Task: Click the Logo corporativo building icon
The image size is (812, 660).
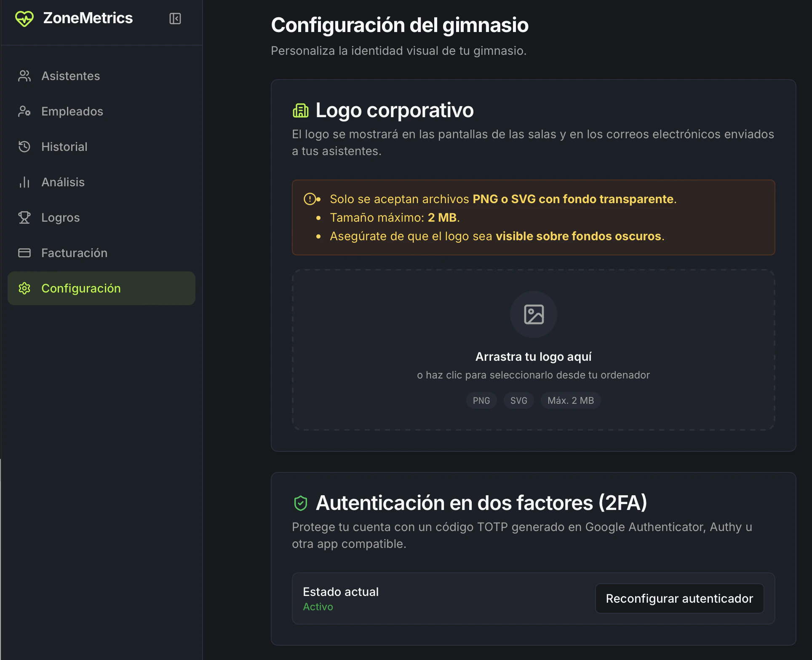Action: tap(301, 110)
